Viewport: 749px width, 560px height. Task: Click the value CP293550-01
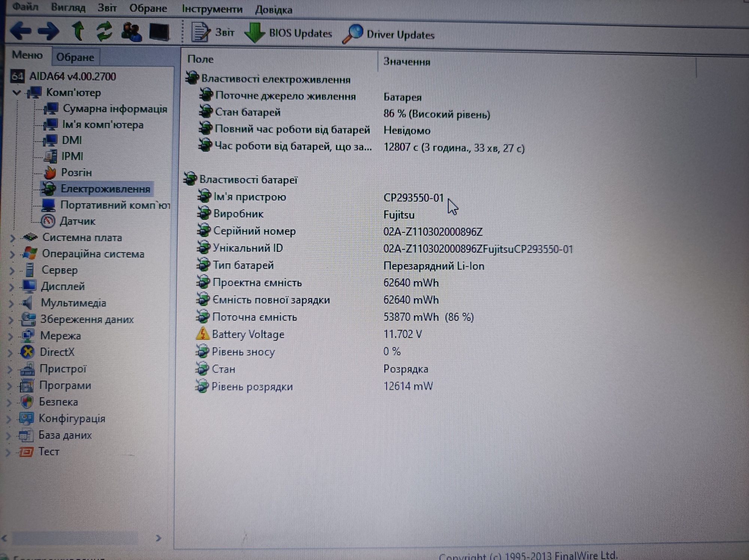[x=413, y=198]
